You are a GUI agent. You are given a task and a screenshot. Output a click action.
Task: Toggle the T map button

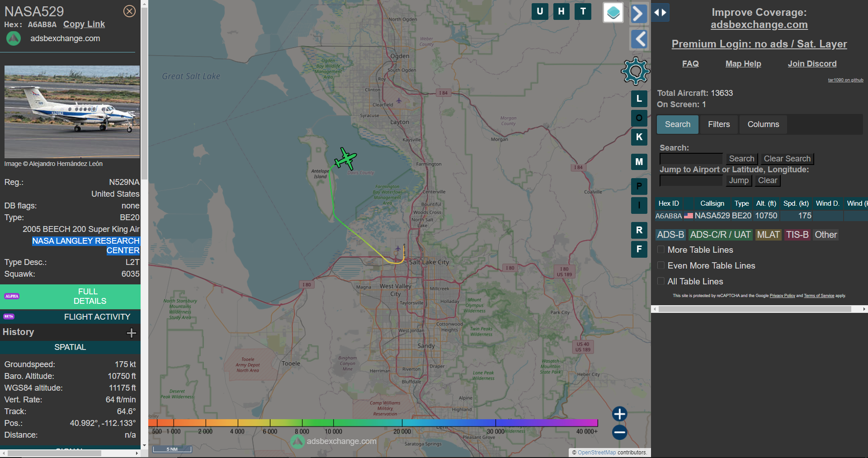click(583, 12)
